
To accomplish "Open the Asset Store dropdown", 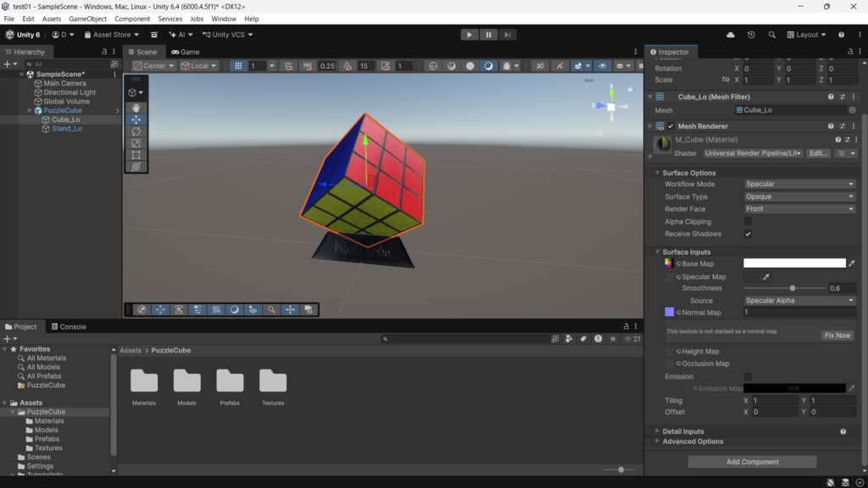I will (111, 34).
